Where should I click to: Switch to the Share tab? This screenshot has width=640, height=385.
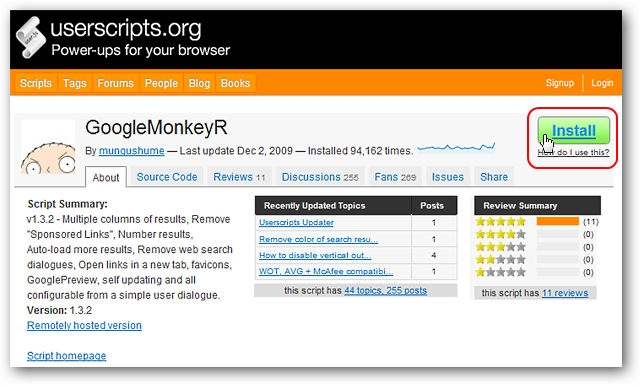coord(494,177)
